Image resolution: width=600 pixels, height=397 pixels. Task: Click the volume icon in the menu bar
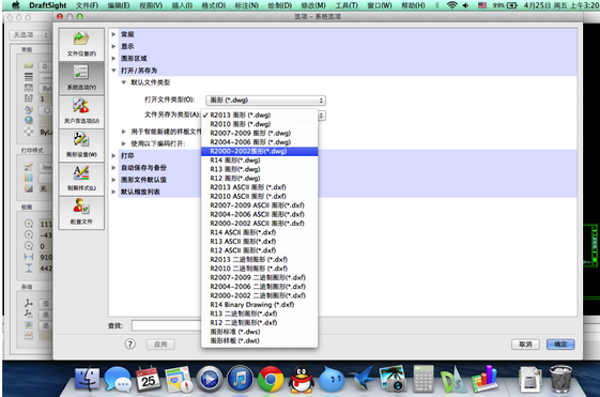click(x=466, y=5)
